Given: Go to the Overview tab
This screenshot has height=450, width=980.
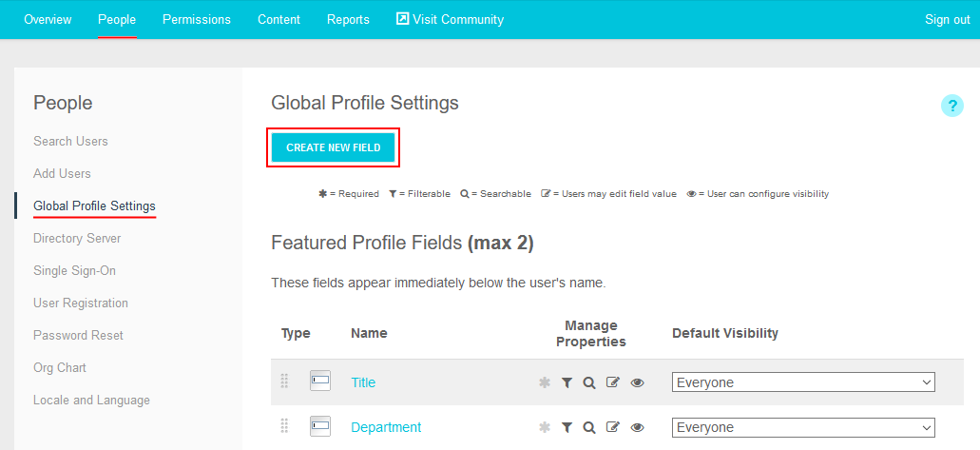Looking at the screenshot, I should click(x=48, y=19).
